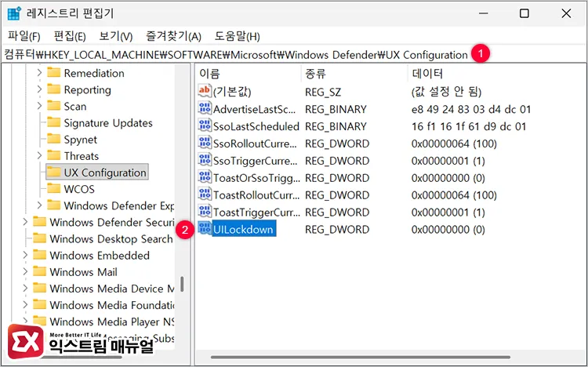Click the value pane horizontal scrollbar

click(360, 358)
